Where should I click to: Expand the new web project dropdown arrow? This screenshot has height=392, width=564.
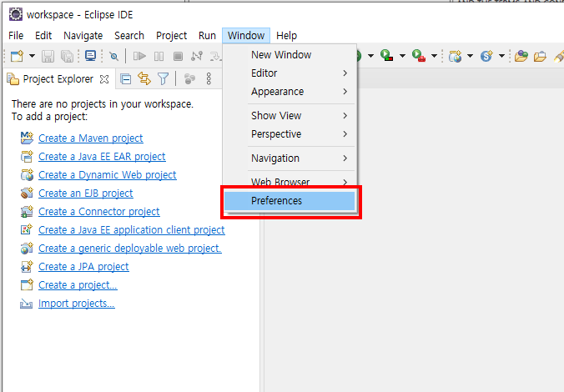coord(470,56)
